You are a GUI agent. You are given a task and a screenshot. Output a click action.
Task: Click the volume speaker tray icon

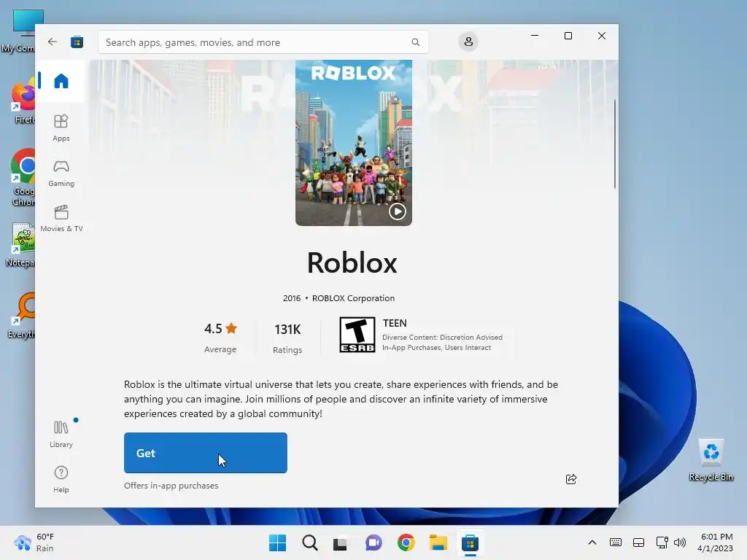(680, 542)
